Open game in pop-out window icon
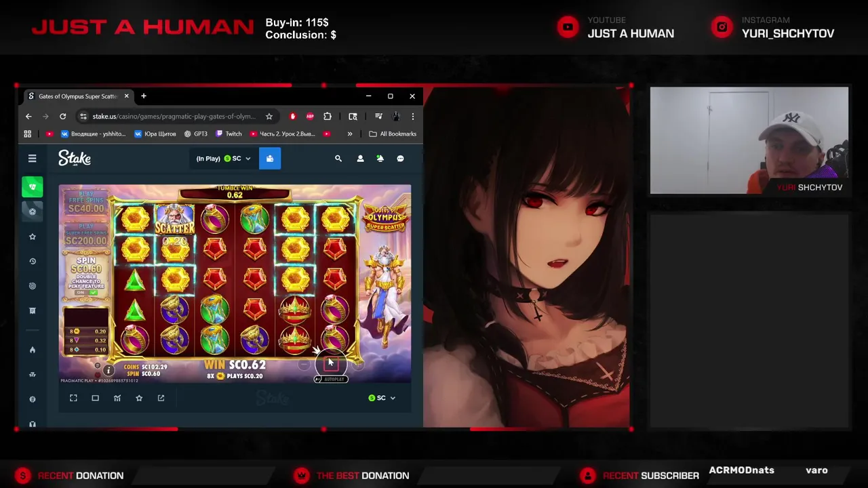 (x=161, y=398)
